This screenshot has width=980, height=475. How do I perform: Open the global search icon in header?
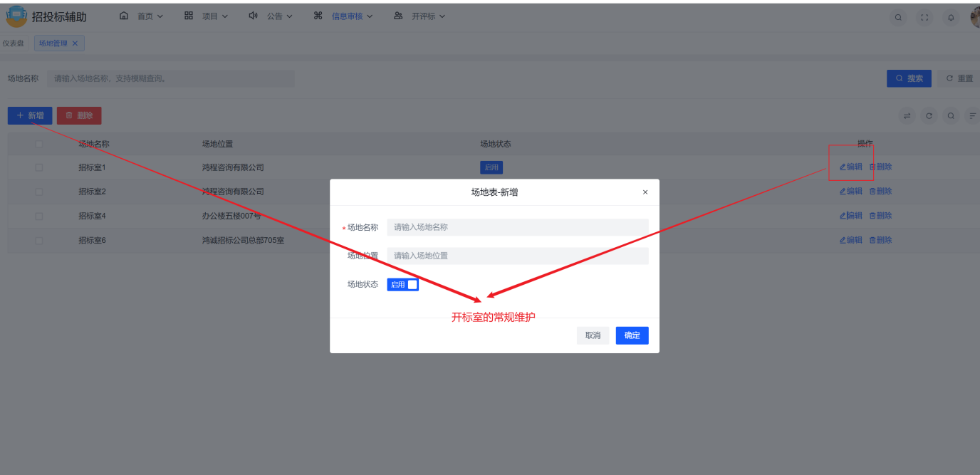click(x=898, y=16)
